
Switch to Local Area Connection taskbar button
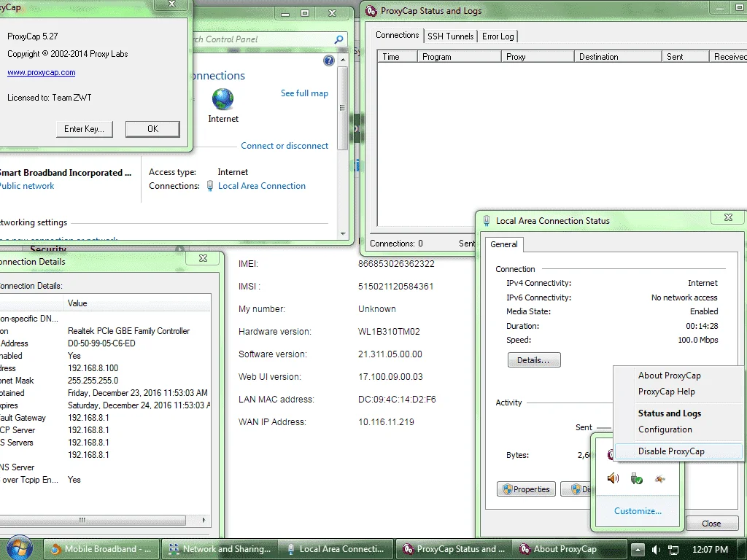click(336, 549)
